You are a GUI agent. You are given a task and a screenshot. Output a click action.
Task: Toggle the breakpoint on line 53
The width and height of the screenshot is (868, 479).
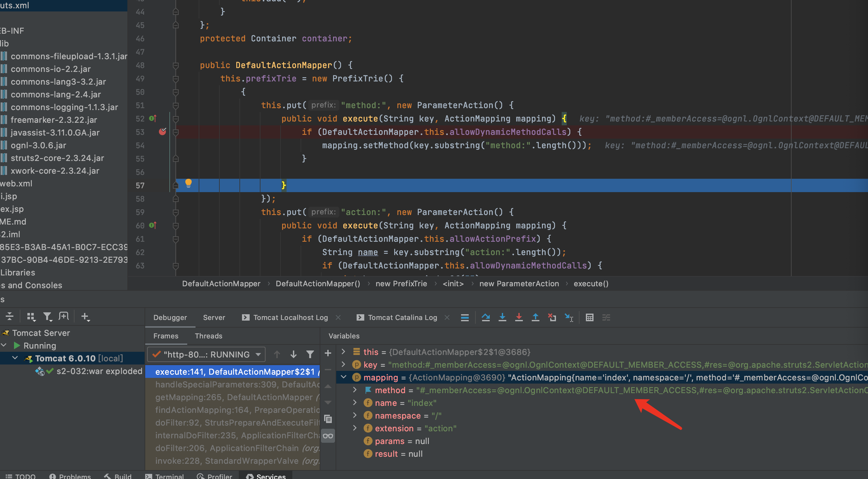pyautogui.click(x=162, y=132)
